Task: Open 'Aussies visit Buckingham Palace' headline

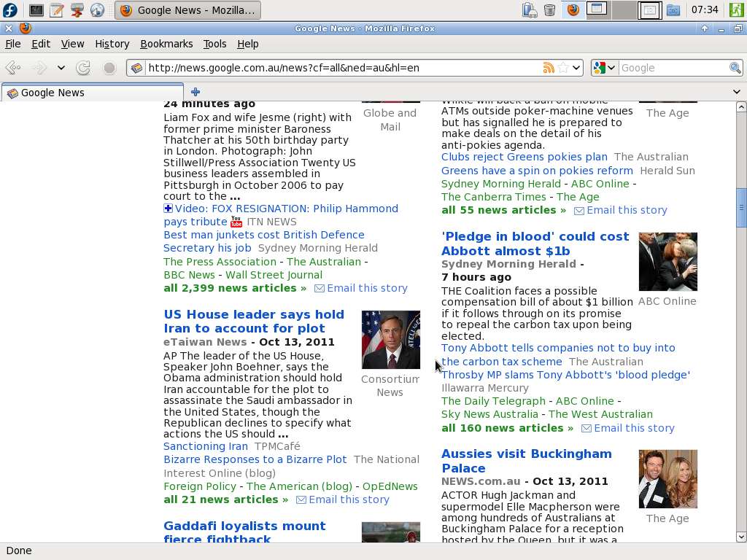Action: (527, 461)
